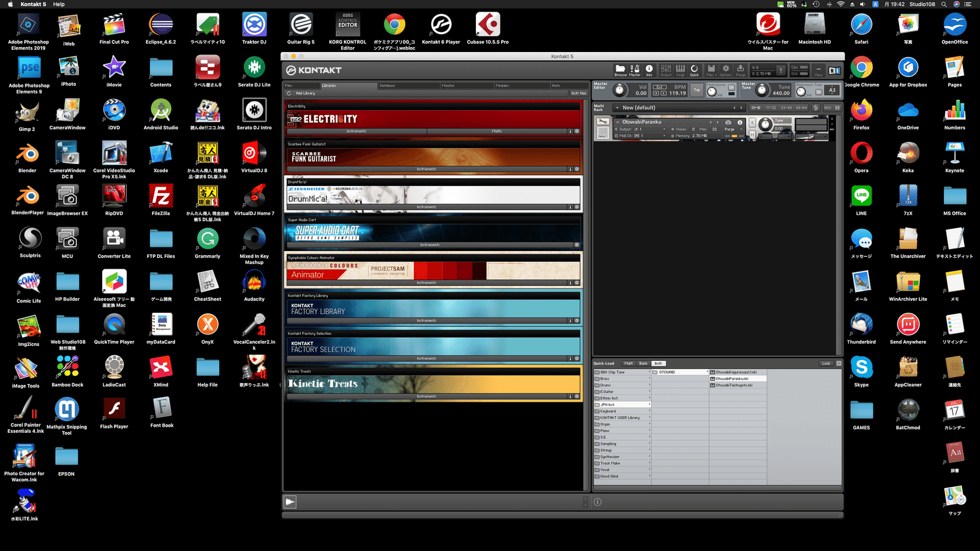Click Add Library button
Image resolution: width=980 pixels, height=551 pixels.
tap(305, 94)
